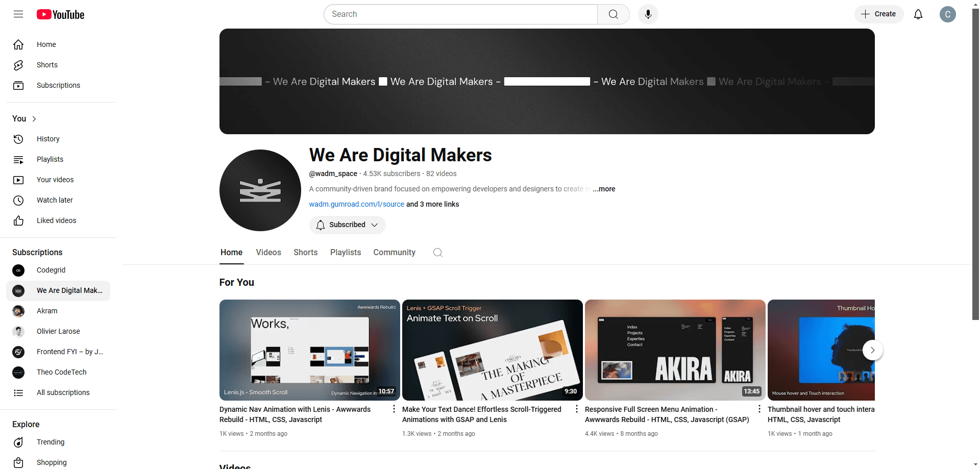
Task: Open Trending in Explore
Action: 58,442
